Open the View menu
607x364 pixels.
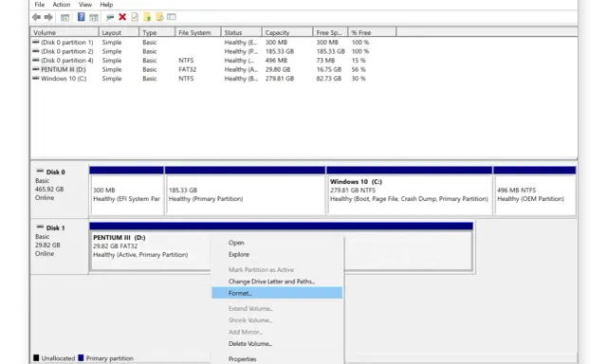(85, 5)
